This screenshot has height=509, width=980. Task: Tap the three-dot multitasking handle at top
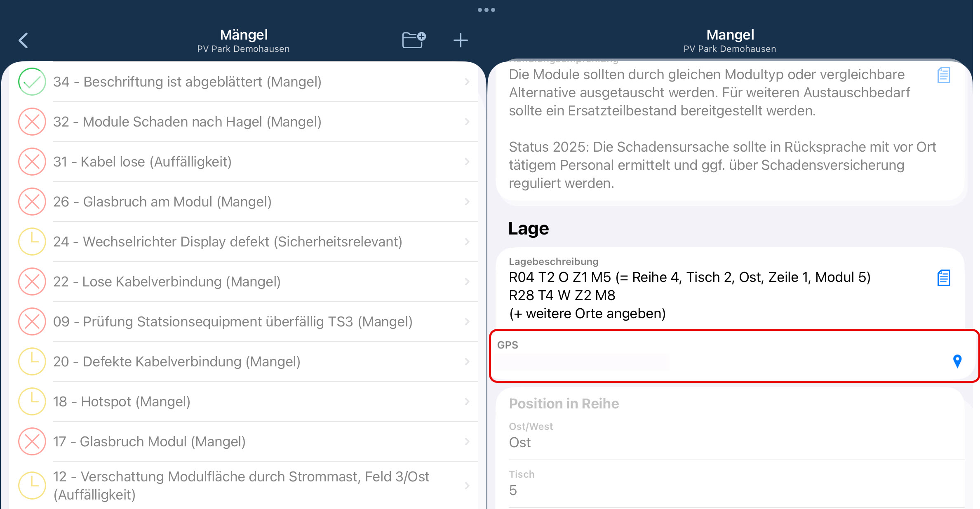click(486, 10)
